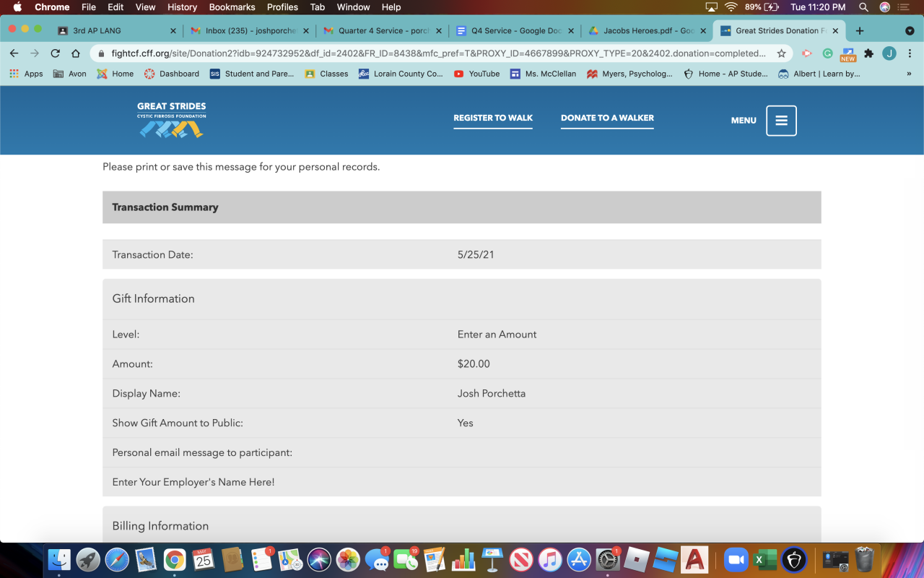924x578 pixels.
Task: Open the Lorain County Co... bookmark
Action: (401, 74)
